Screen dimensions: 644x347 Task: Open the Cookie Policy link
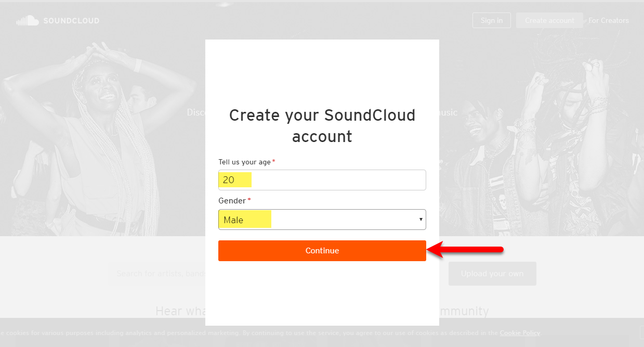(520, 333)
